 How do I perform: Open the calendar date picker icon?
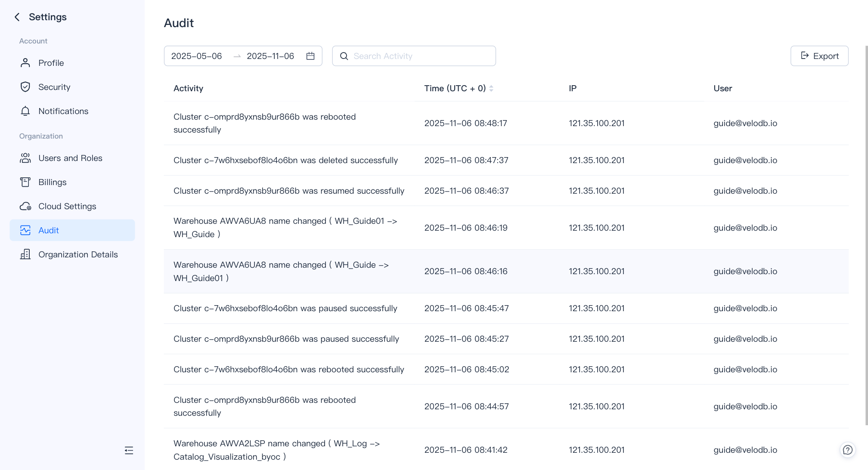311,56
